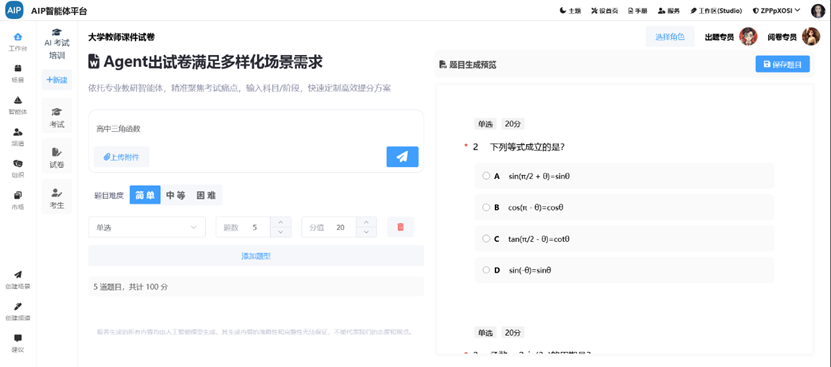Decrease the 分值 score with down arrow

click(x=366, y=232)
